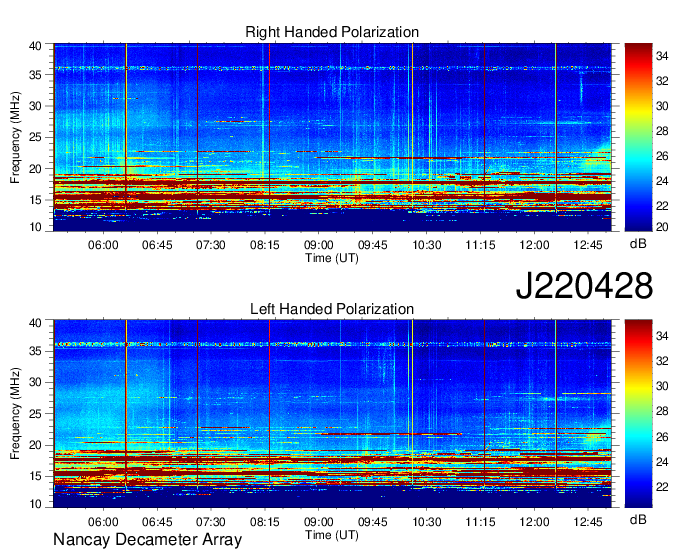Click the top plot's 25 MHz tick label
Image resolution: width=680 pixels, height=552 pixels.
(x=35, y=137)
